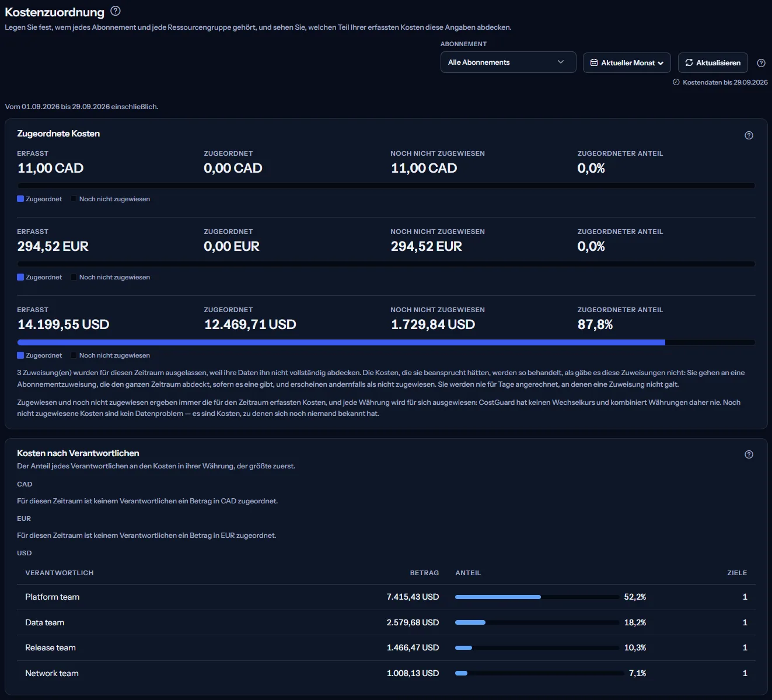Select the Platform team row name
The width and height of the screenshot is (772, 700).
click(52, 597)
